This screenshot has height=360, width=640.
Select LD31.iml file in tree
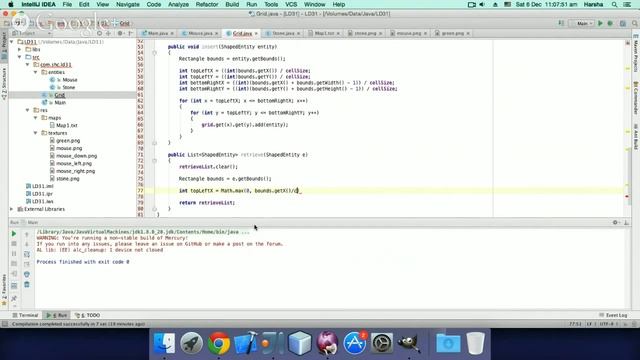40,186
